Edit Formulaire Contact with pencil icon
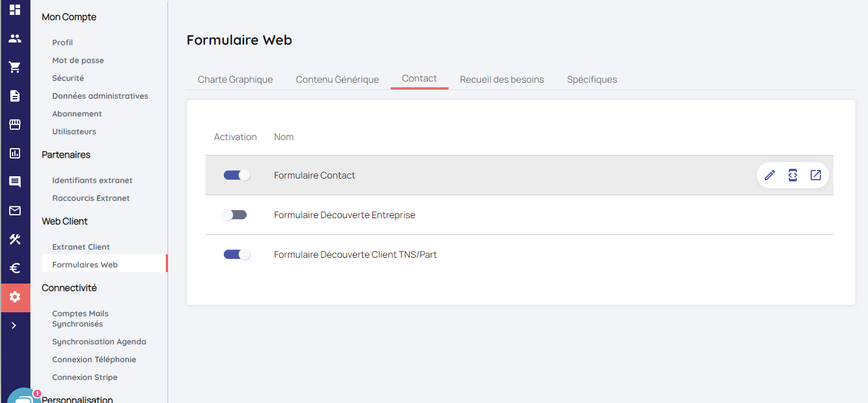 (x=770, y=175)
